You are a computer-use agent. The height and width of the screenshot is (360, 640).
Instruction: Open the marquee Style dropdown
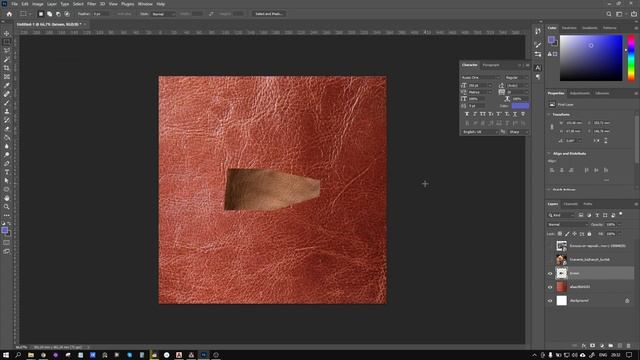point(163,14)
